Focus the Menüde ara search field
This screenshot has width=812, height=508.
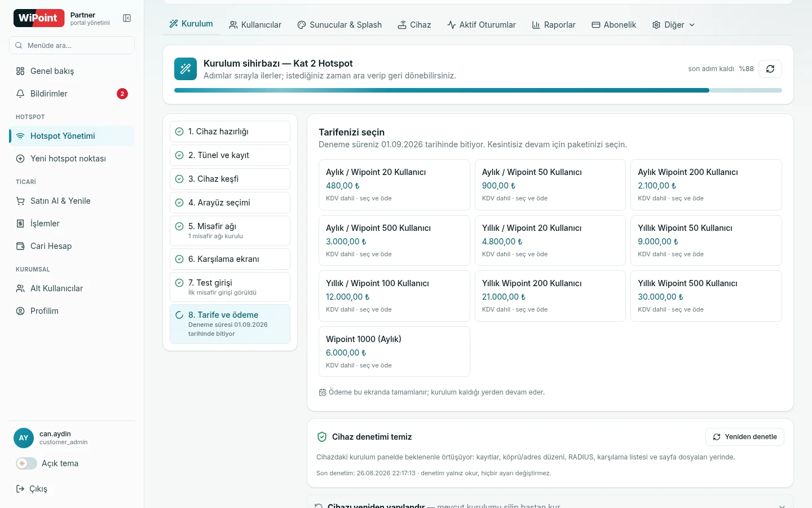(72, 45)
